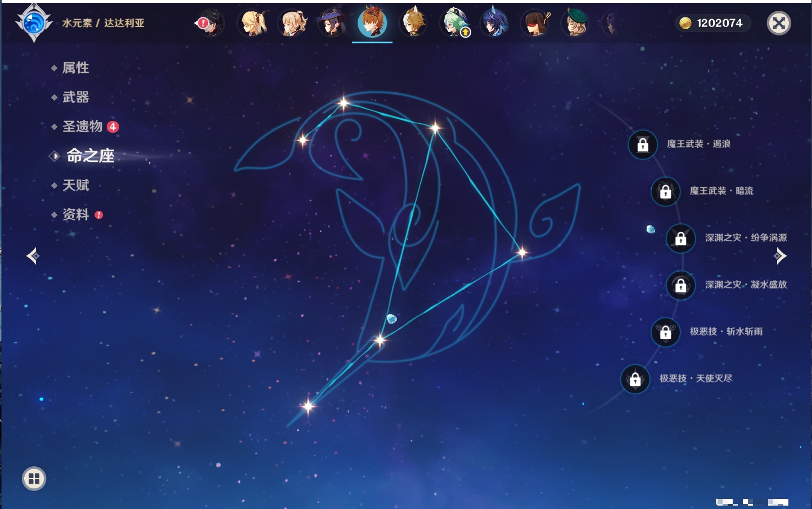Open the 圣遗物 artifacts page
The image size is (812, 509).
point(82,127)
